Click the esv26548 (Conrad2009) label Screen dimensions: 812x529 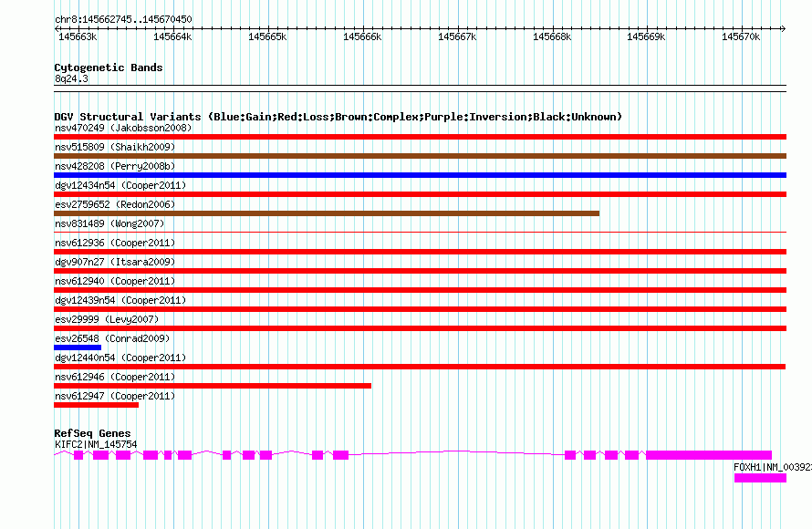pos(112,338)
